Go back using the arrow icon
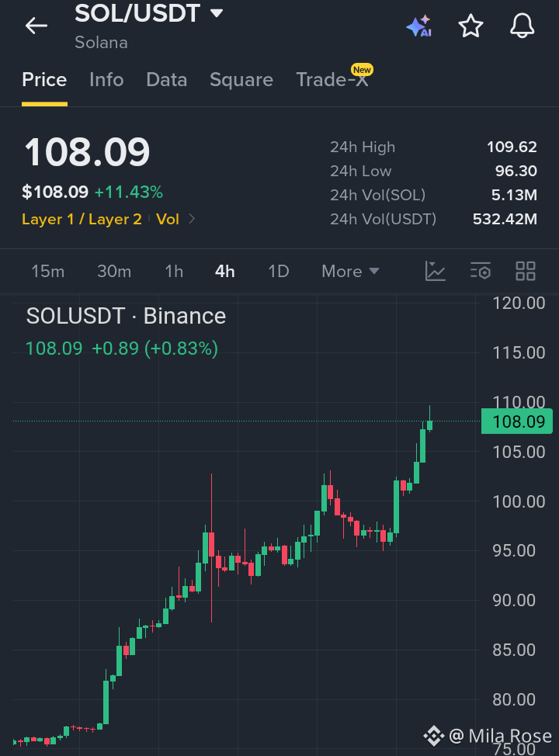 point(36,26)
